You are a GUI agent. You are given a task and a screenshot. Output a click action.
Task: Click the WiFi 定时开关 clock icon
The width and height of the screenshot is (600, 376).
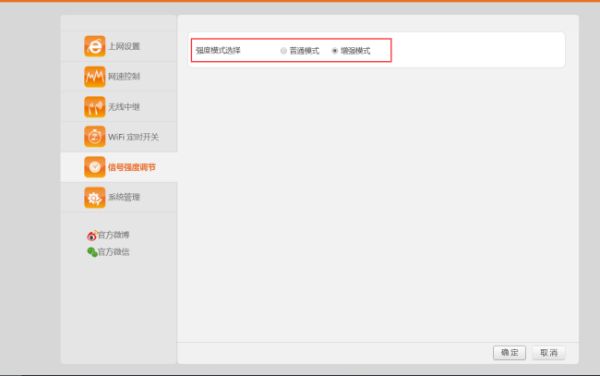point(95,137)
